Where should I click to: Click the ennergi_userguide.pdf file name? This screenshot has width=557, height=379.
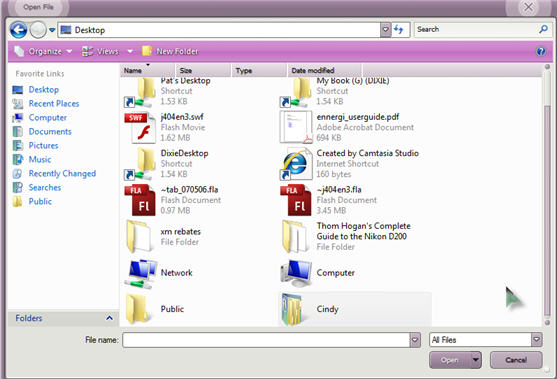click(x=358, y=117)
